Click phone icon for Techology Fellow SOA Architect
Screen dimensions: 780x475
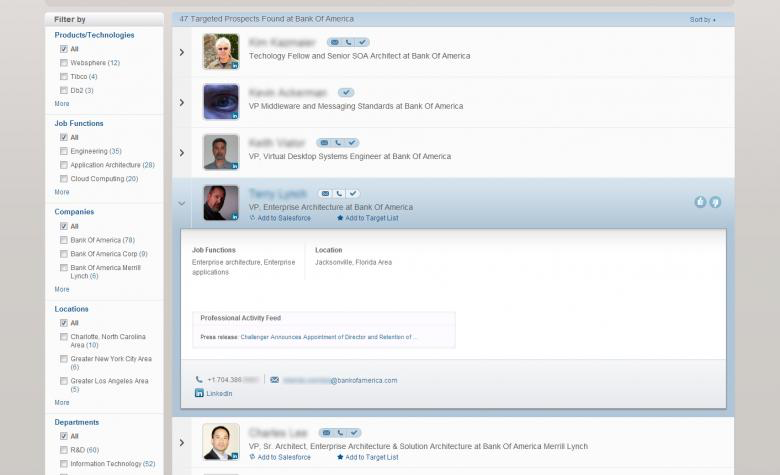(348, 42)
